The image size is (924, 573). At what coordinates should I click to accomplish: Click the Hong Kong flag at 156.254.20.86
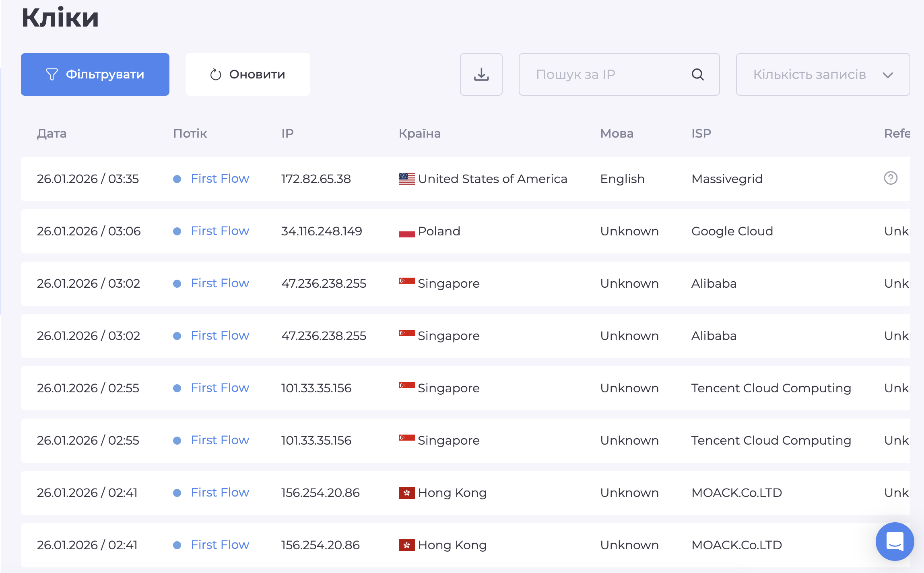click(x=406, y=493)
